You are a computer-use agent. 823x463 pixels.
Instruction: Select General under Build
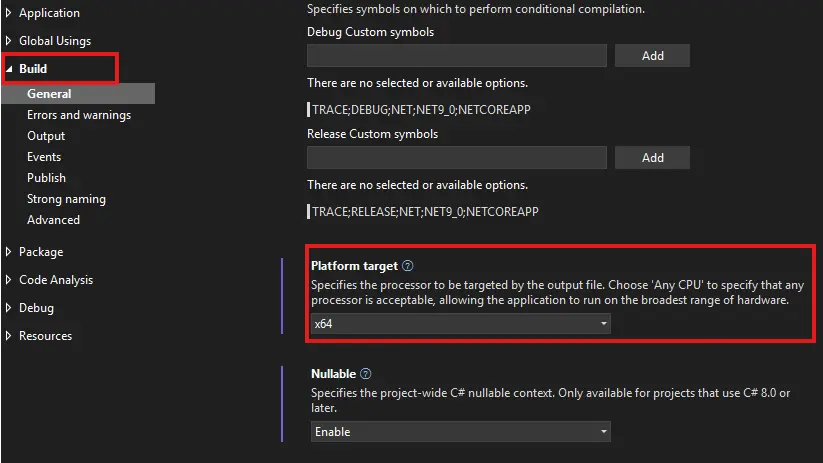(49, 94)
